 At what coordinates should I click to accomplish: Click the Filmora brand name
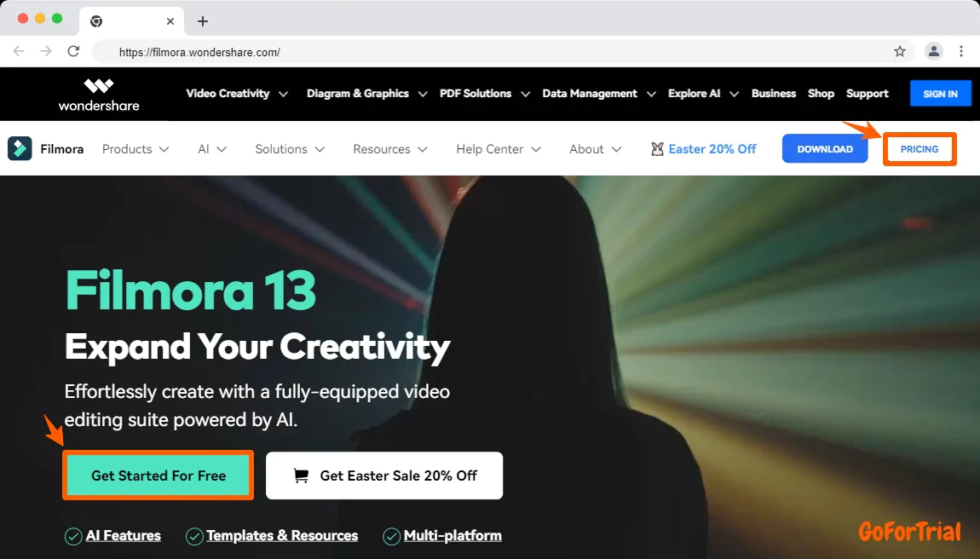pyautogui.click(x=62, y=149)
